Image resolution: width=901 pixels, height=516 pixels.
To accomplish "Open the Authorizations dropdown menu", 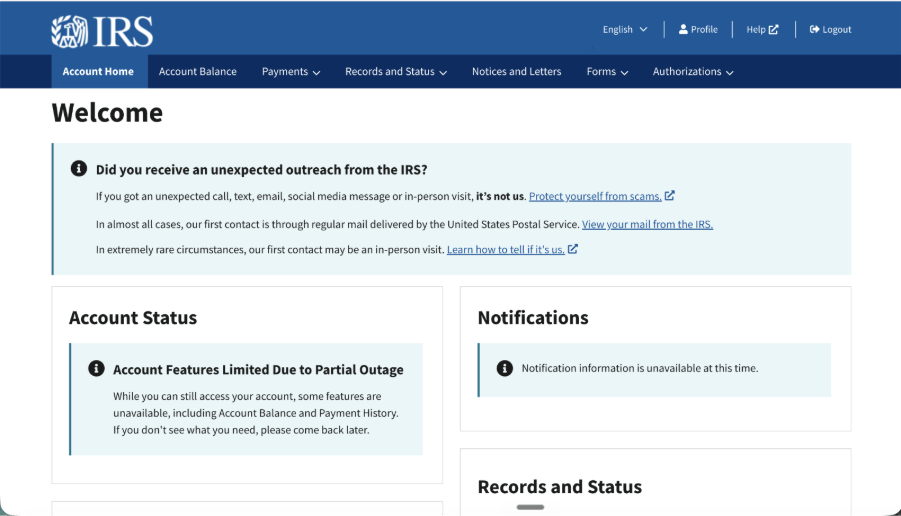I will [x=693, y=72].
